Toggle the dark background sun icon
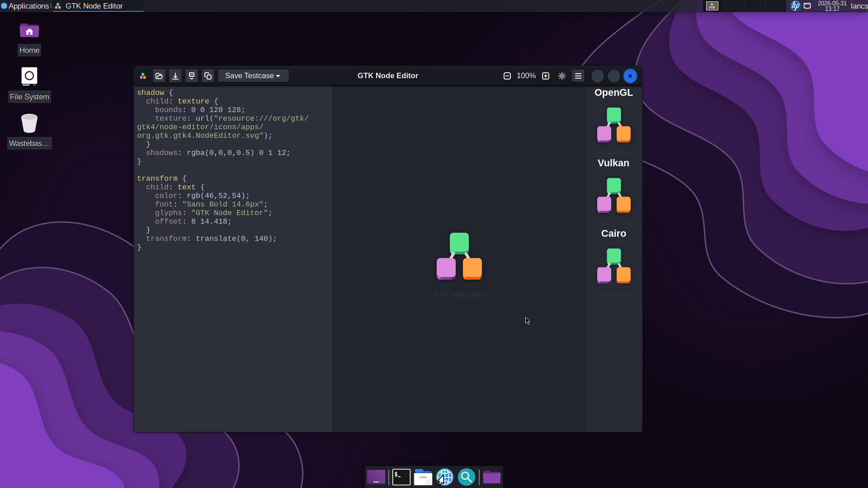The height and width of the screenshot is (488, 868). pos(562,76)
